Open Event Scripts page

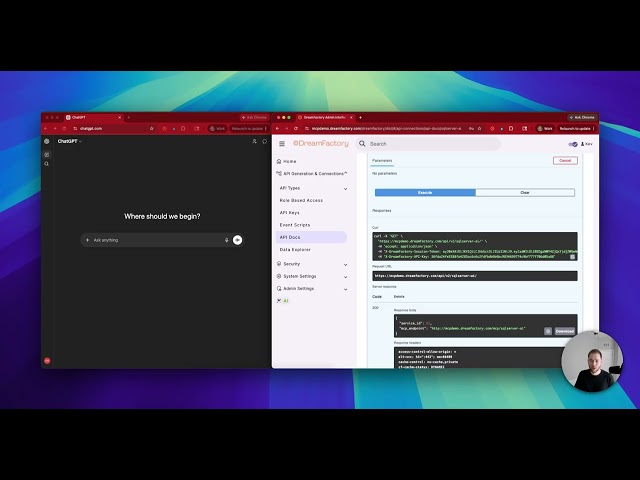[x=295, y=225]
